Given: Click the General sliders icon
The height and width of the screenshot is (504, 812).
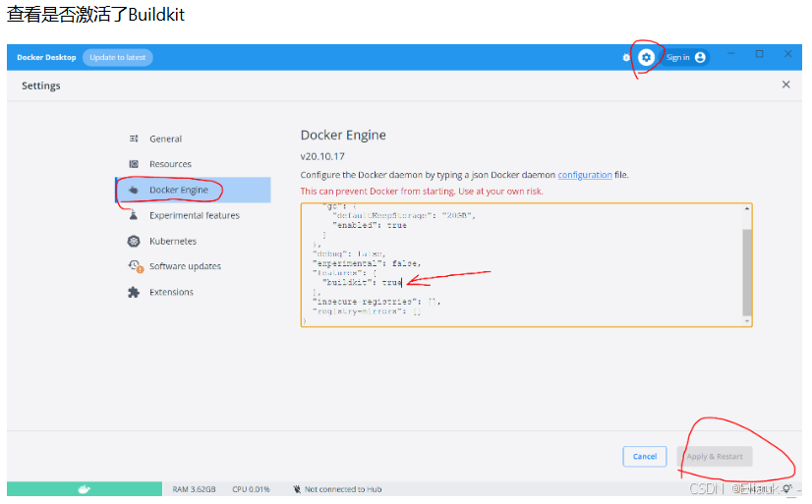Looking at the screenshot, I should point(134,139).
